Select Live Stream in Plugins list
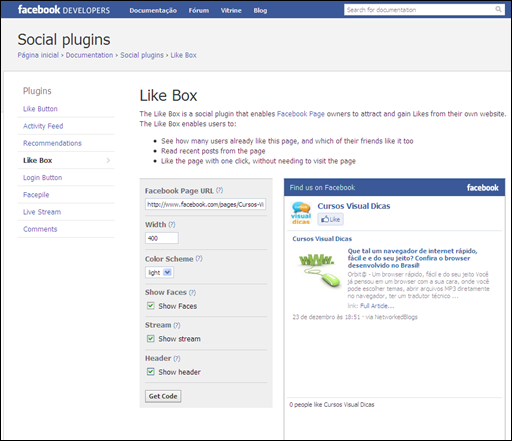 [x=42, y=212]
